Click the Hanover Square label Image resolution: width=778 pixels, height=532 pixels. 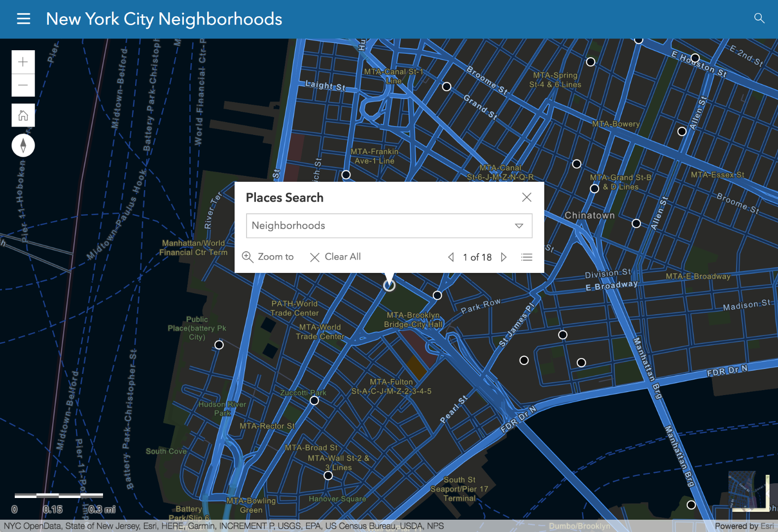click(338, 499)
